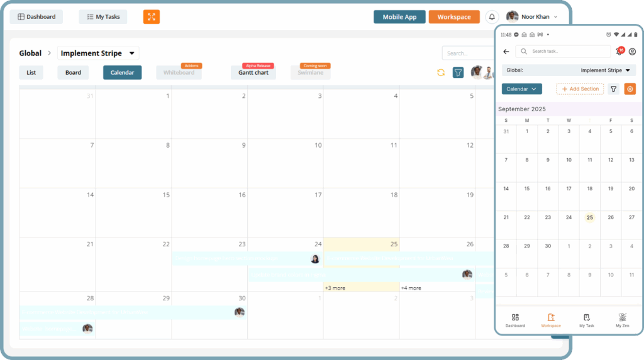The image size is (644, 360).
Task: Click the orange refresh sync icon
Action: point(441,72)
